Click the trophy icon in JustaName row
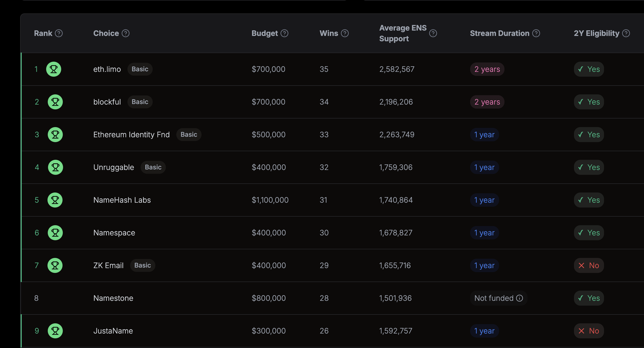The height and width of the screenshot is (348, 644). click(x=55, y=331)
